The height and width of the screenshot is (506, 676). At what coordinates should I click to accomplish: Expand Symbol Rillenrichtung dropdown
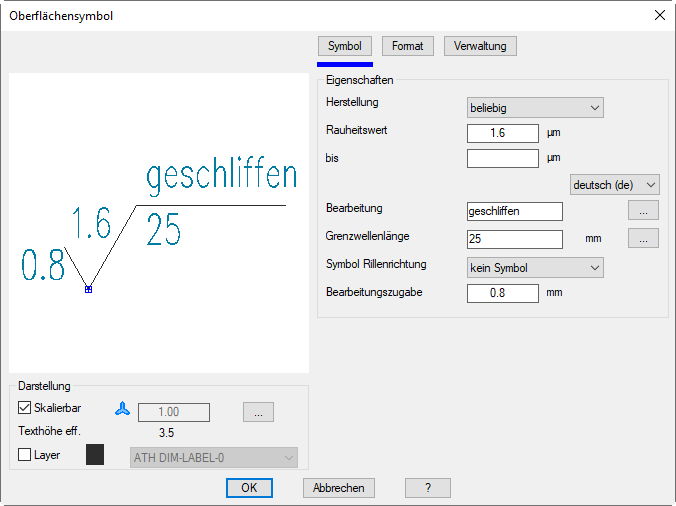tap(535, 268)
